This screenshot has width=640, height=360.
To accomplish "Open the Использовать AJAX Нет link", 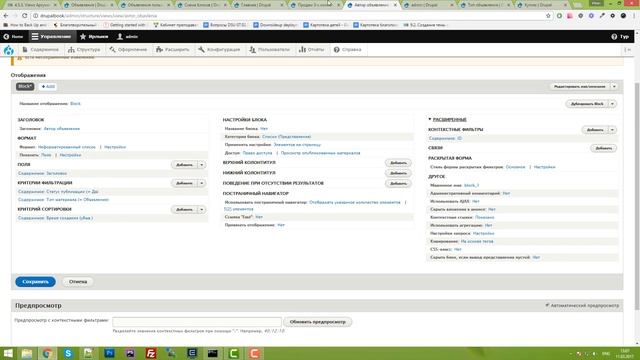I will point(476,201).
